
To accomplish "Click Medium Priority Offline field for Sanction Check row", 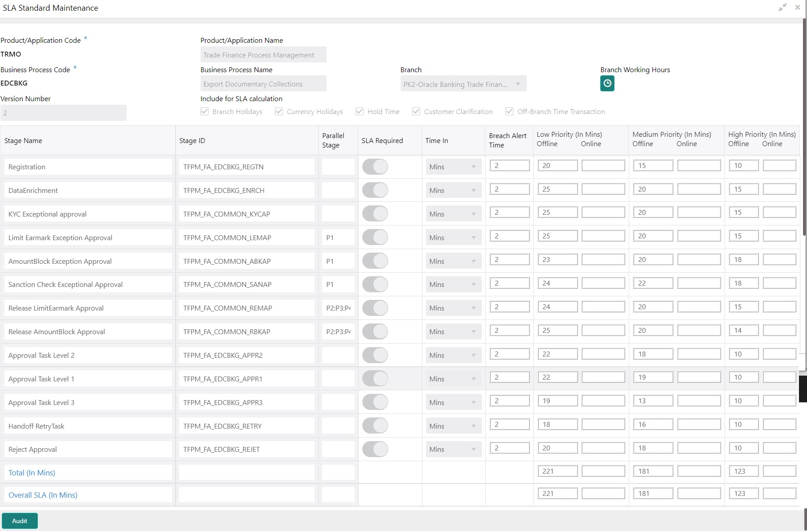I will pos(653,283).
